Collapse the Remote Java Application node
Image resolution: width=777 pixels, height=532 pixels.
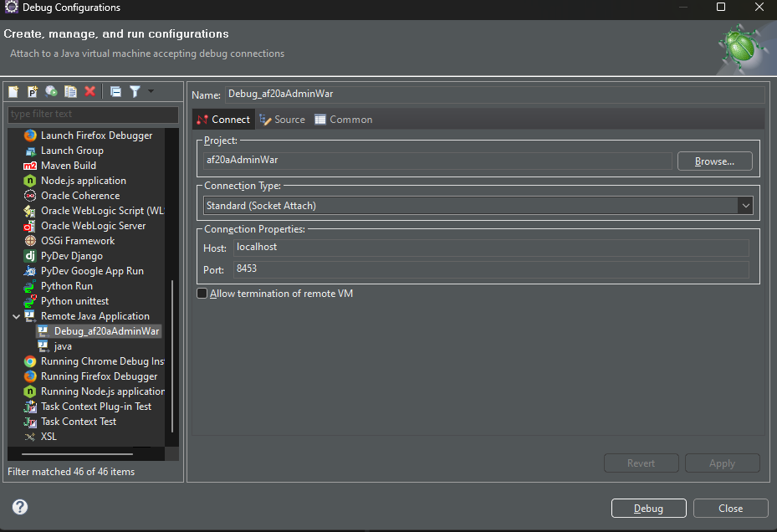click(17, 316)
